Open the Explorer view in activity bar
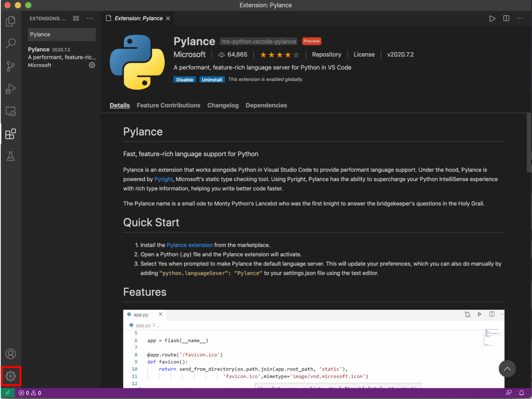532x399 pixels. click(11, 21)
